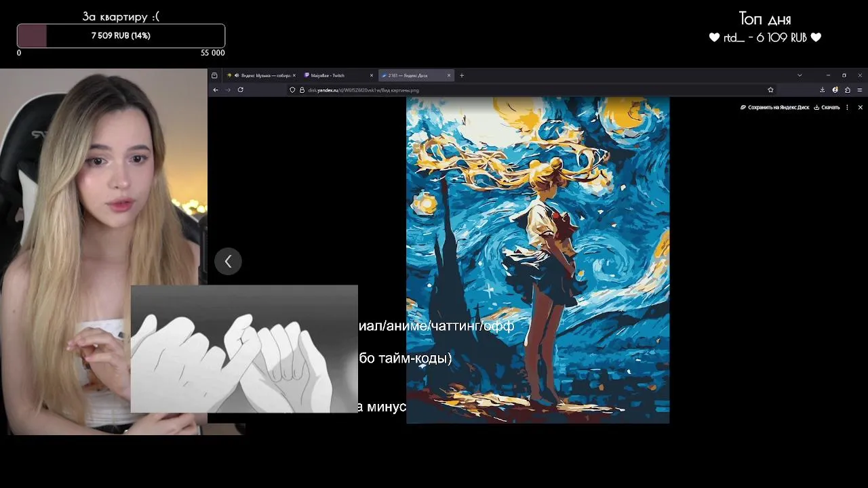Restore down the browser window
This screenshot has width=868, height=488.
[x=844, y=75]
